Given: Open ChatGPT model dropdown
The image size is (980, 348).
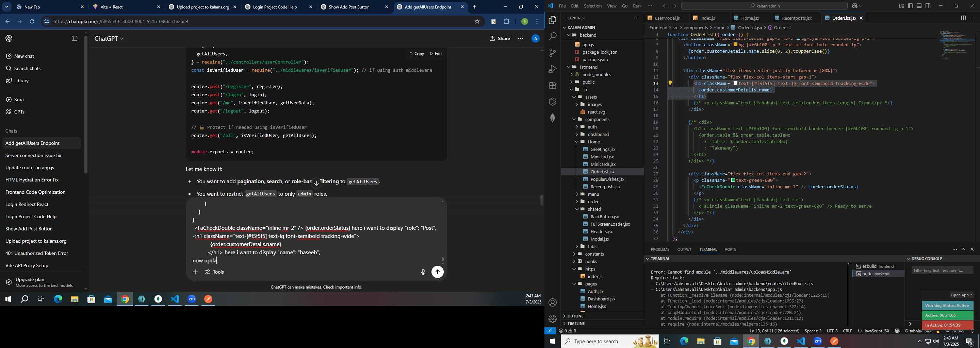Looking at the screenshot, I should [109, 39].
